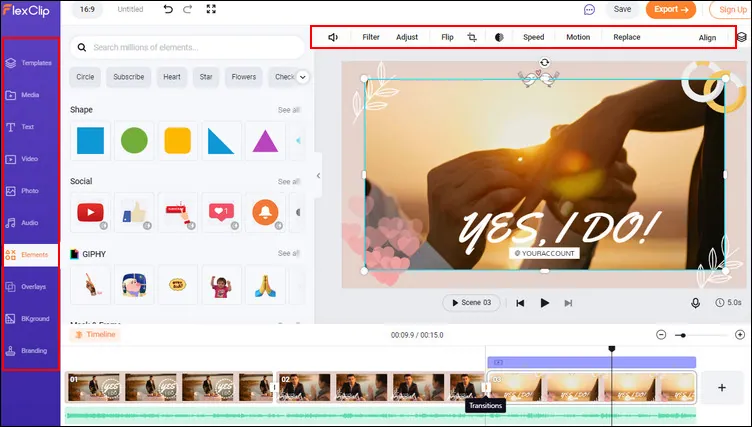Screen dimensions: 752x427
Task: Open the 16:9 aspect ratio selector
Action: tap(87, 9)
